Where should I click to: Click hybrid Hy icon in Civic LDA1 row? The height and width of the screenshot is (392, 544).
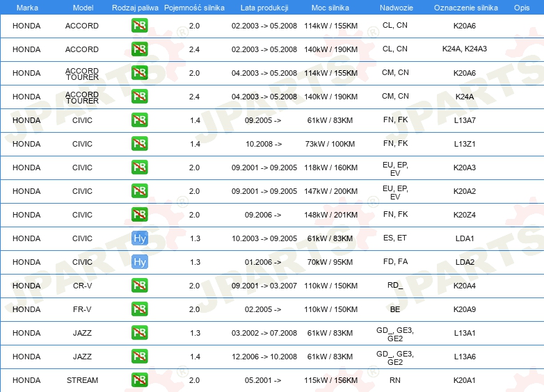click(x=139, y=238)
